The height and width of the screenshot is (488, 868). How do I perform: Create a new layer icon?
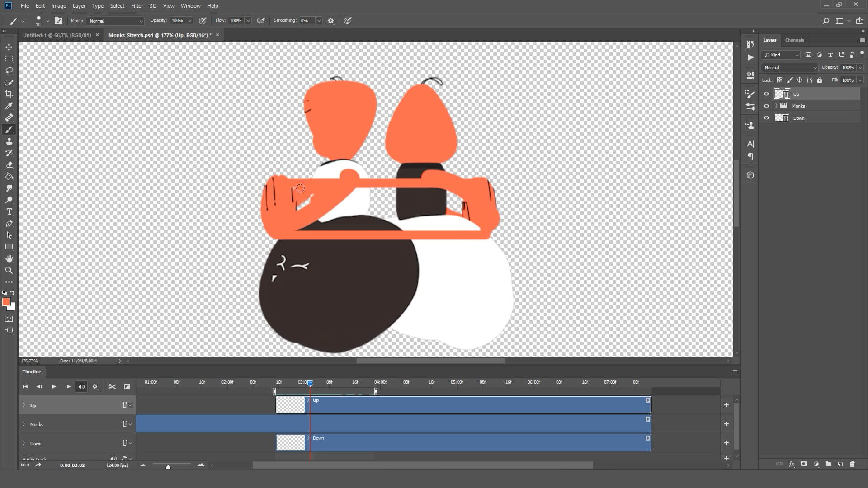(x=840, y=464)
